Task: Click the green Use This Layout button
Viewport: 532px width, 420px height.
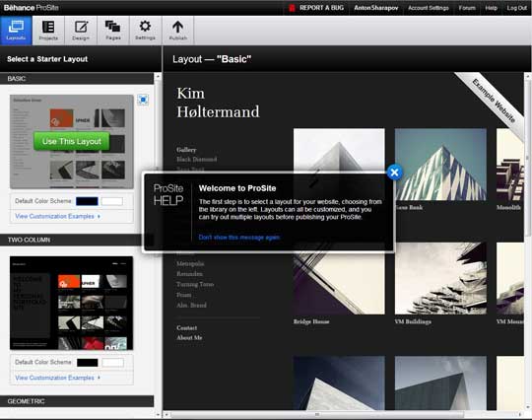Action: pyautogui.click(x=72, y=141)
